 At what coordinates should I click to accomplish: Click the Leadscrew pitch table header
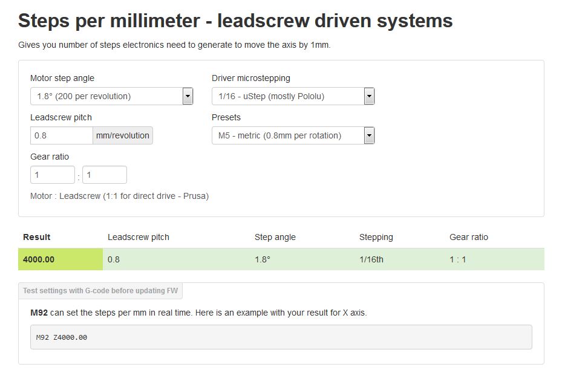click(x=139, y=237)
